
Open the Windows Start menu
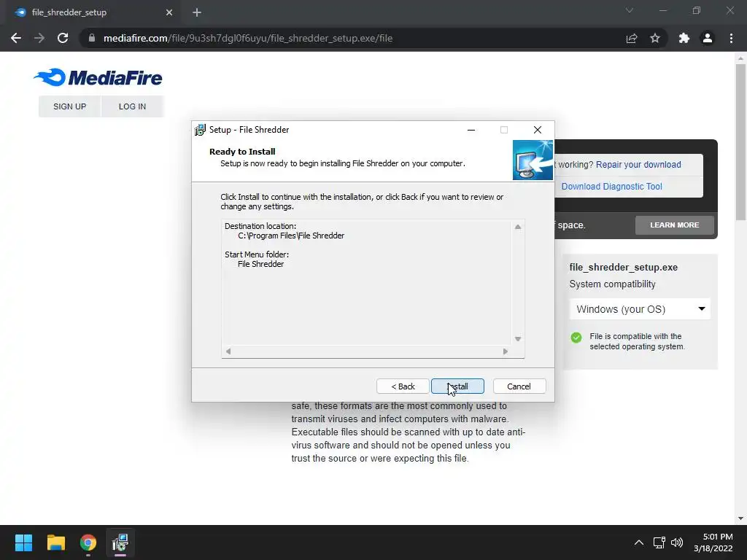point(23,542)
